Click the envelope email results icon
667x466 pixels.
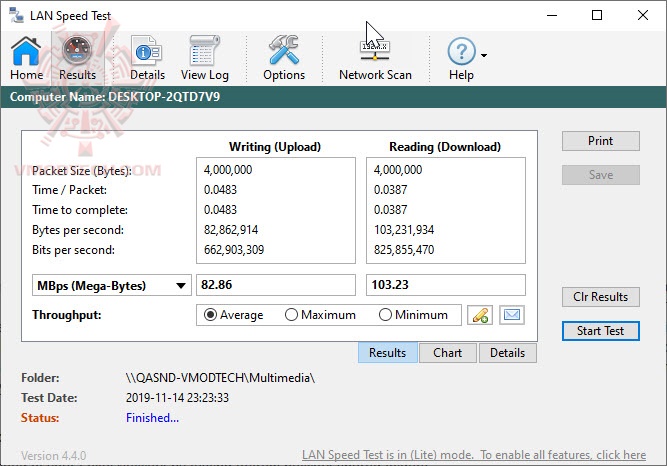click(511, 315)
